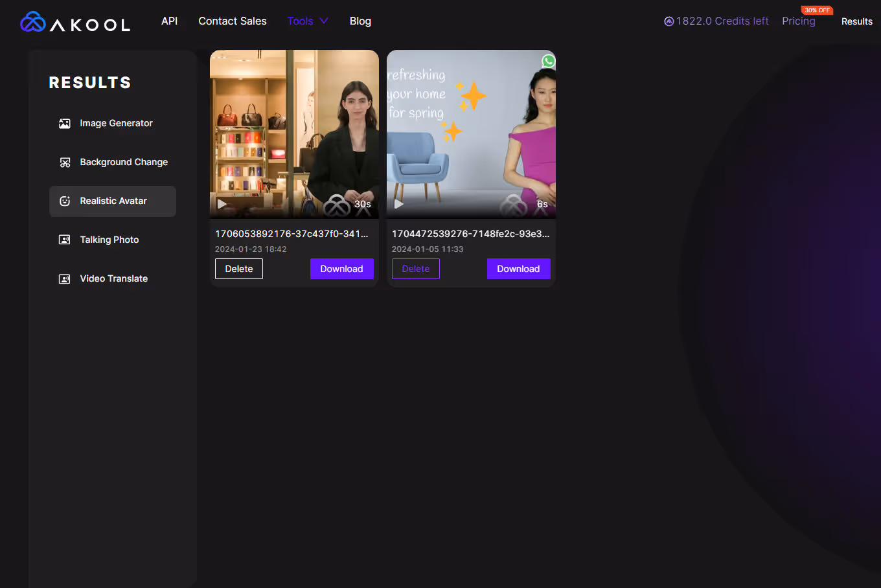Image resolution: width=881 pixels, height=588 pixels.
Task: Click filename 1704472539276-7148fe2c-93e3...
Action: point(470,234)
